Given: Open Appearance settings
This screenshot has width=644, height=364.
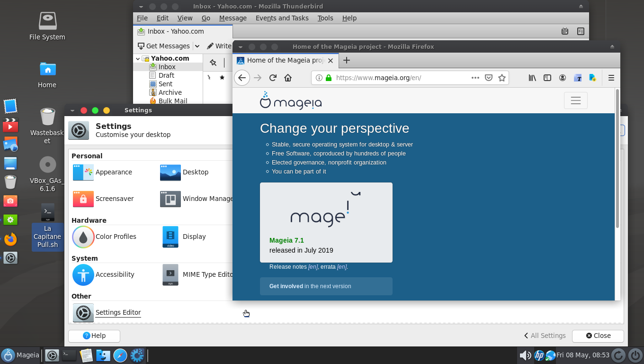Looking at the screenshot, I should point(102,172).
